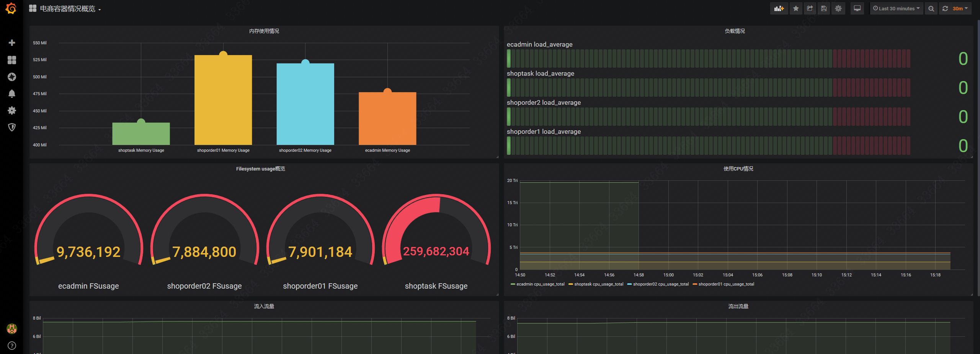Click the Share dashboard icon
This screenshot has height=354, width=980.
pyautogui.click(x=810, y=8)
